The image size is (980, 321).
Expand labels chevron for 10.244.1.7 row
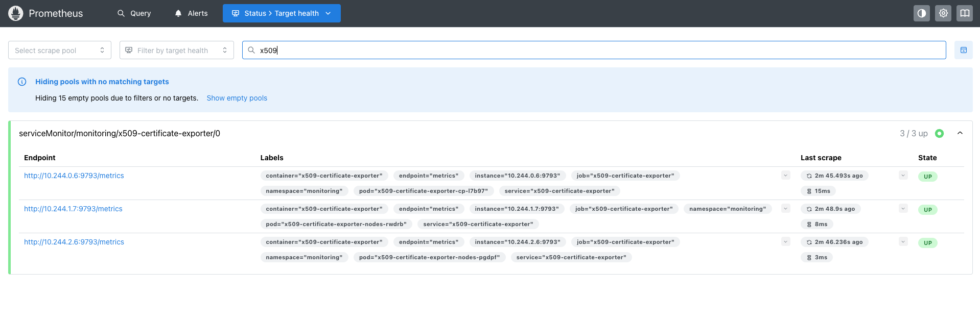tap(786, 209)
